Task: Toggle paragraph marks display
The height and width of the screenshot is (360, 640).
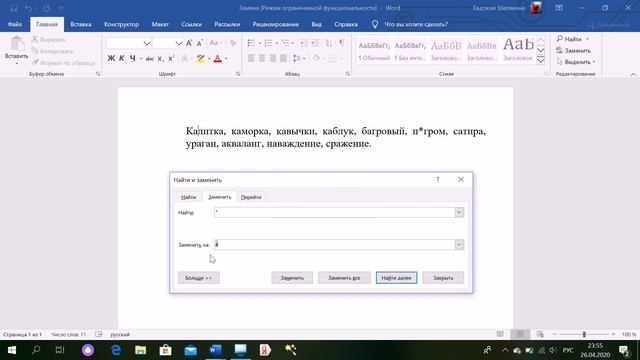Action: (x=342, y=43)
